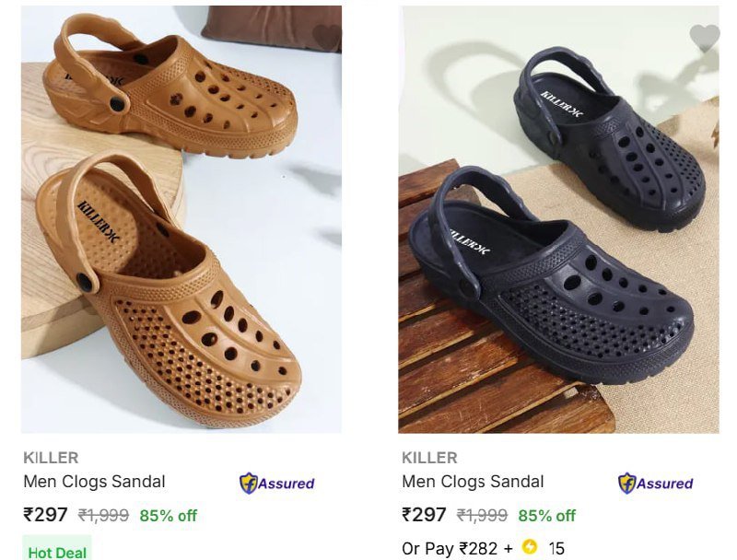
Task: Wishlist the tan clogs using heart icon
Action: [326, 37]
